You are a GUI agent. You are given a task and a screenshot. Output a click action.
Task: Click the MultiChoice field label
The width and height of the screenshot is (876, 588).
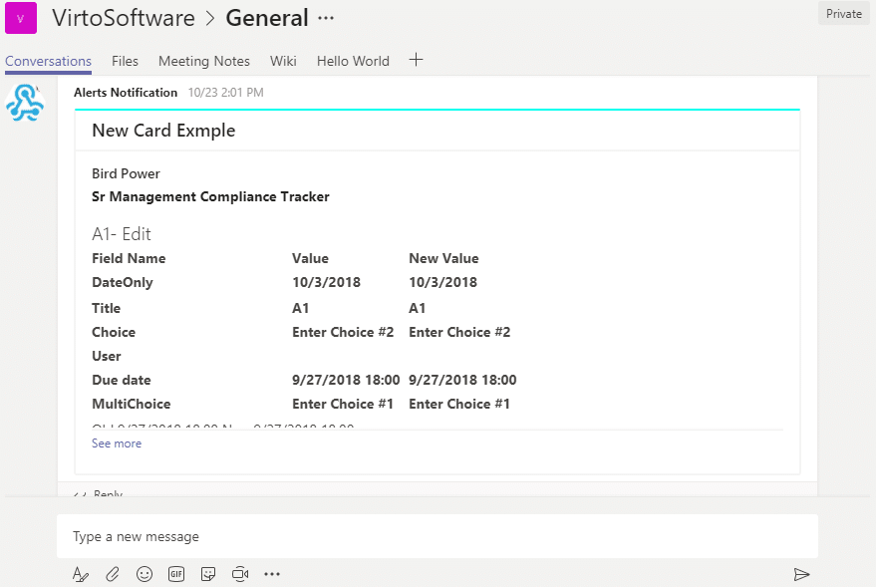(132, 404)
